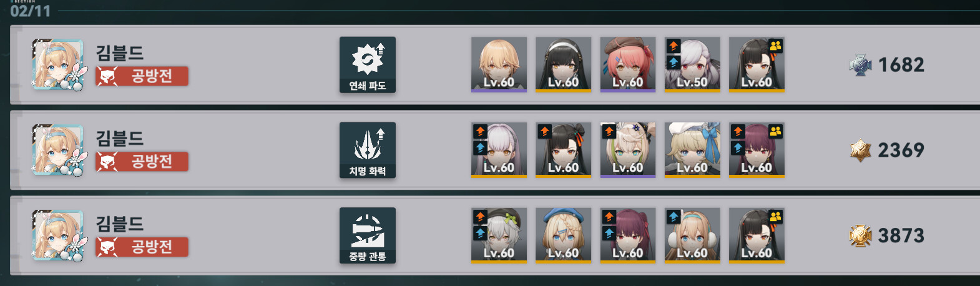Click the 연쇄 파도 skill icon
Screen dimensions: 980x286
(368, 65)
